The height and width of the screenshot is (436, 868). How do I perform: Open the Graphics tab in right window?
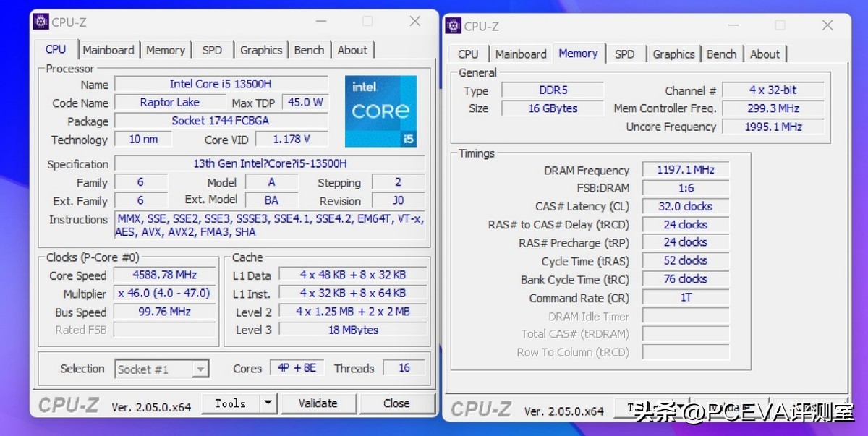tap(673, 54)
